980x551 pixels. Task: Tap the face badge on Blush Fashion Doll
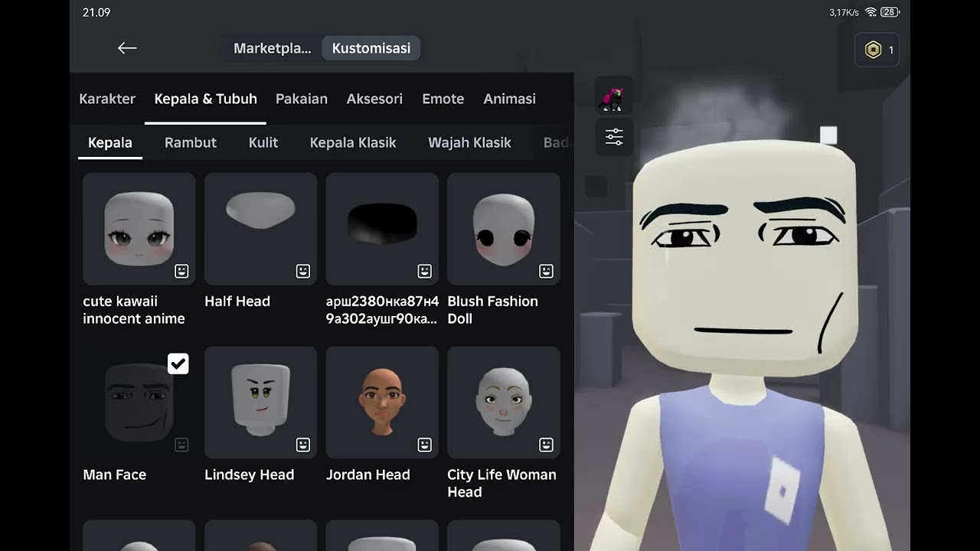tap(546, 271)
